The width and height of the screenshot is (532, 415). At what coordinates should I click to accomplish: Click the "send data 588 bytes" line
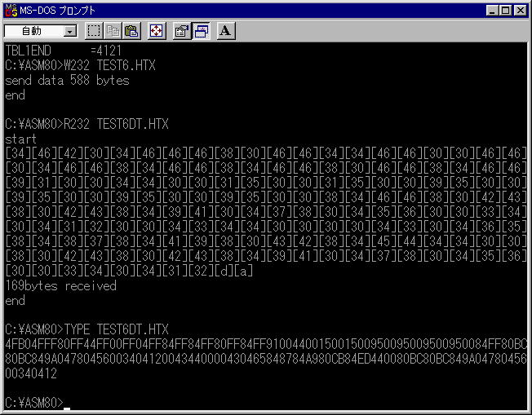pyautogui.click(x=67, y=81)
